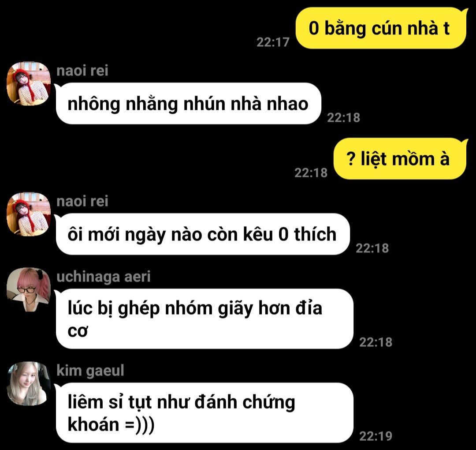Image resolution: width=476 pixels, height=450 pixels.
Task: Select the message 'liêm sỉ tụt như đánh chứng khoán'
Action: 204,412
